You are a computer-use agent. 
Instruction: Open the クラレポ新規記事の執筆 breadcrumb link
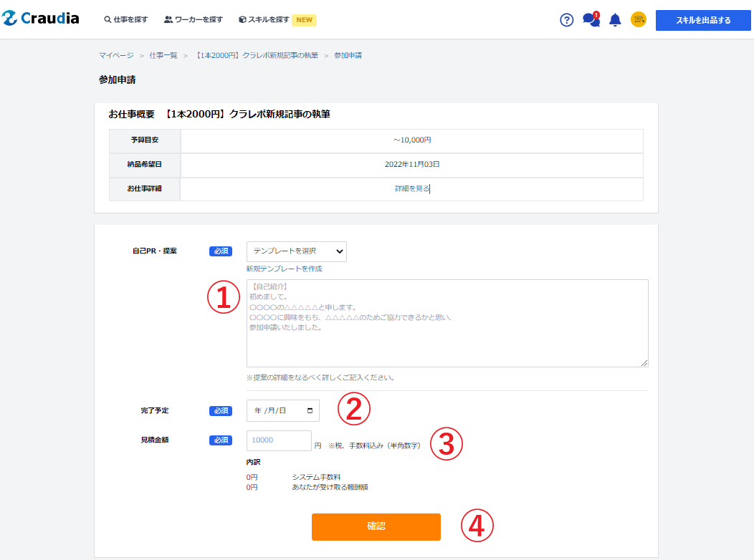tap(256, 55)
